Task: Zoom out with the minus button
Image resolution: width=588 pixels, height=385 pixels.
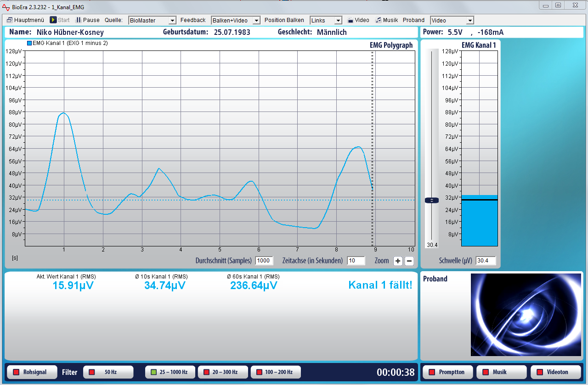Action: point(409,261)
